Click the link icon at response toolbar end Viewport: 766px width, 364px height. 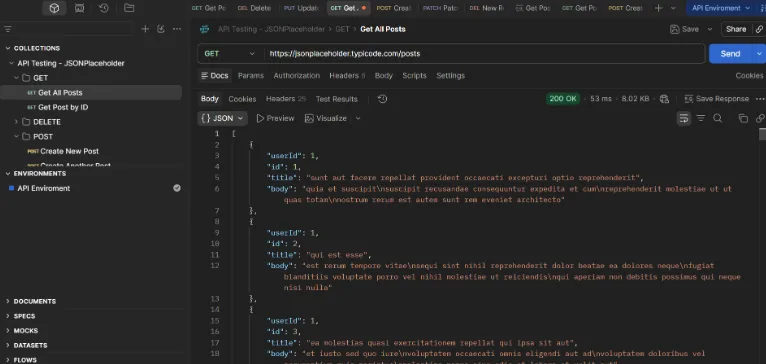760,118
